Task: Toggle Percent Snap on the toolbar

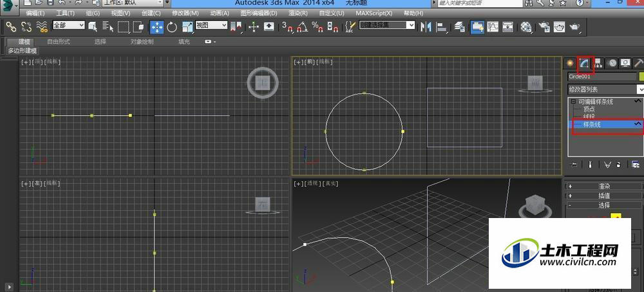Action: [317, 27]
